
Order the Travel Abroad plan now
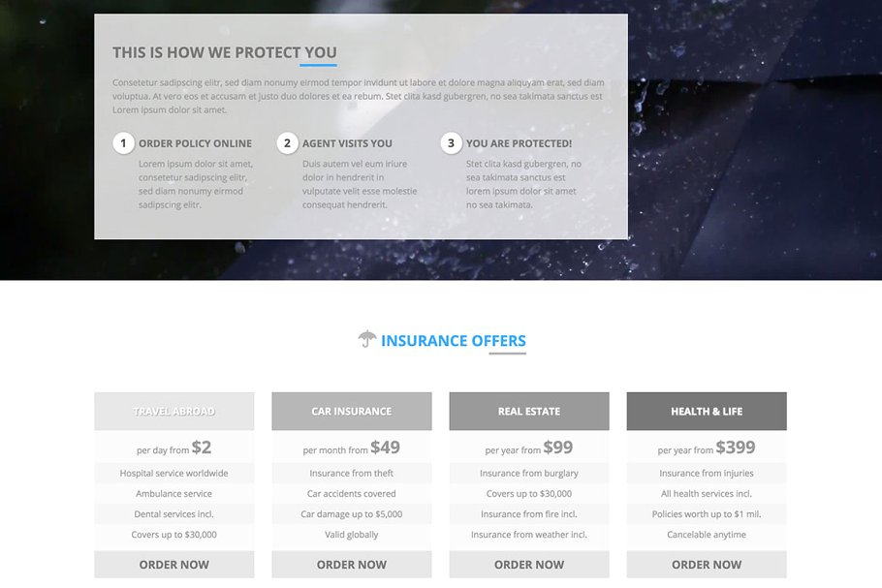click(173, 565)
